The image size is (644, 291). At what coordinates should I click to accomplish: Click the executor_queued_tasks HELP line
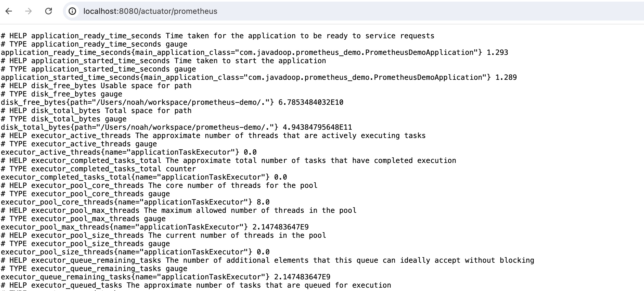(x=196, y=285)
